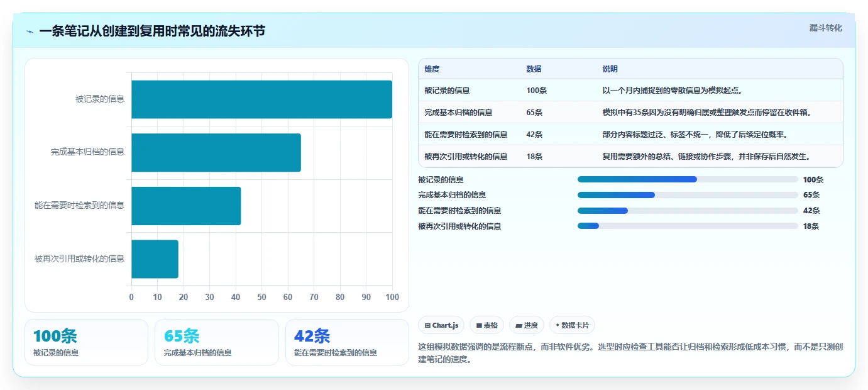
Task: Click the description starting 复用需要额外的总结
Action: click(706, 157)
